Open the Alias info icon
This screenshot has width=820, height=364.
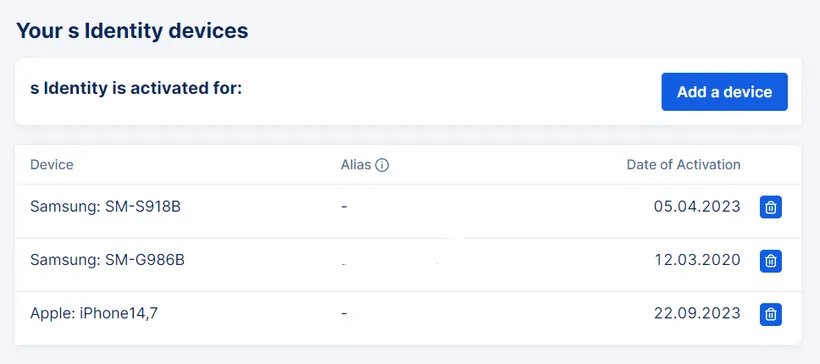382,165
